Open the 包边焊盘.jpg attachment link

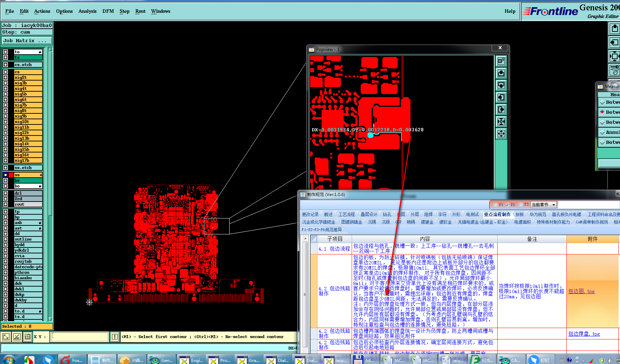tap(584, 334)
